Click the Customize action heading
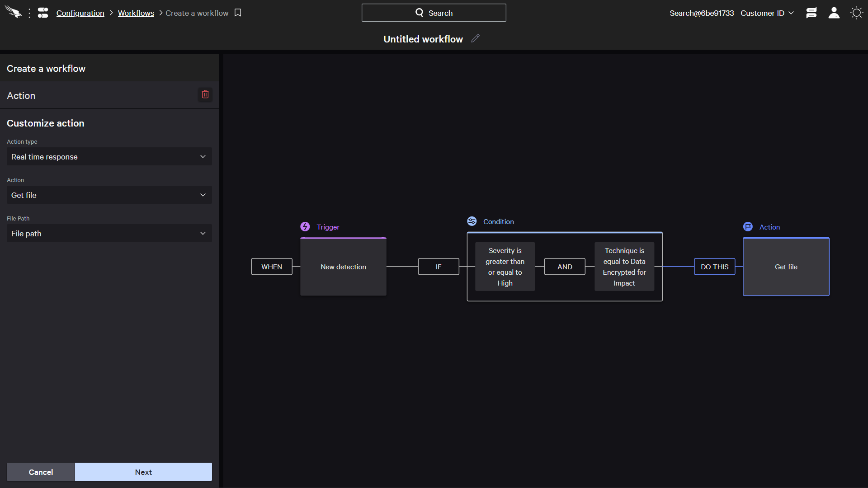The height and width of the screenshot is (488, 868). (x=46, y=123)
